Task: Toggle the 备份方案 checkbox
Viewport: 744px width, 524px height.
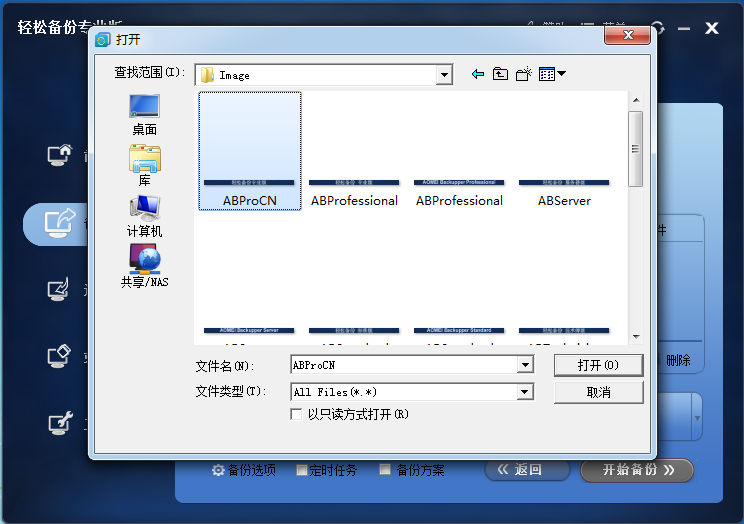Action: [x=385, y=470]
